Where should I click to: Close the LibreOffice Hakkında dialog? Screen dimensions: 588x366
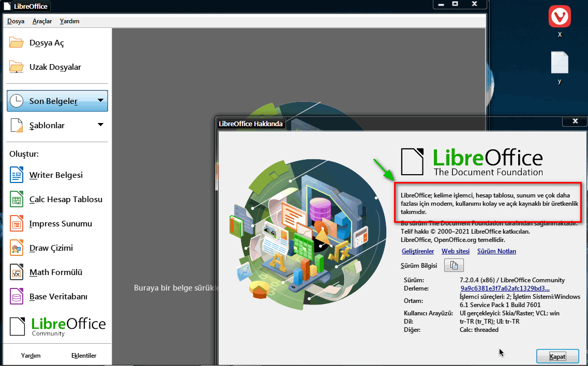pyautogui.click(x=575, y=121)
